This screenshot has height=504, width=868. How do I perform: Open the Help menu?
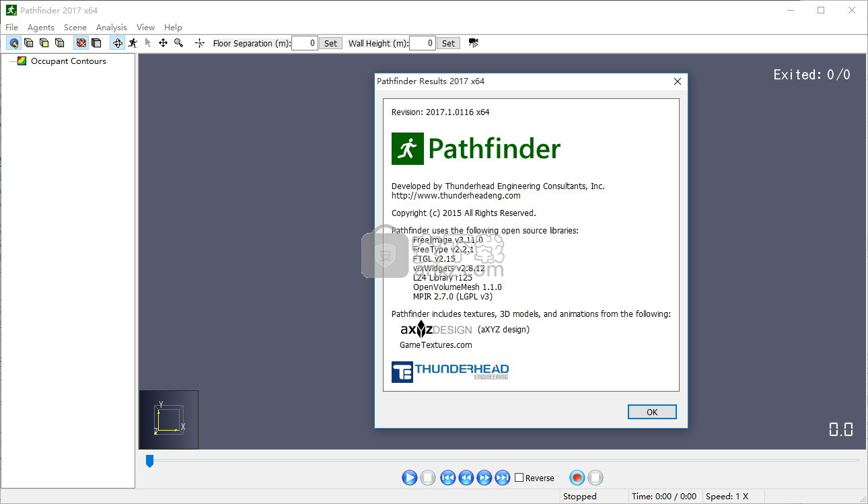click(x=173, y=27)
